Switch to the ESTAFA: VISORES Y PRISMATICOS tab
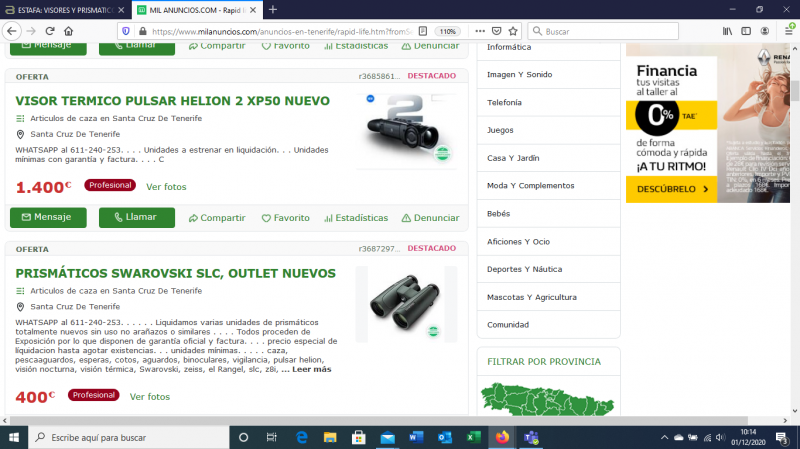800x449 pixels. coord(60,9)
